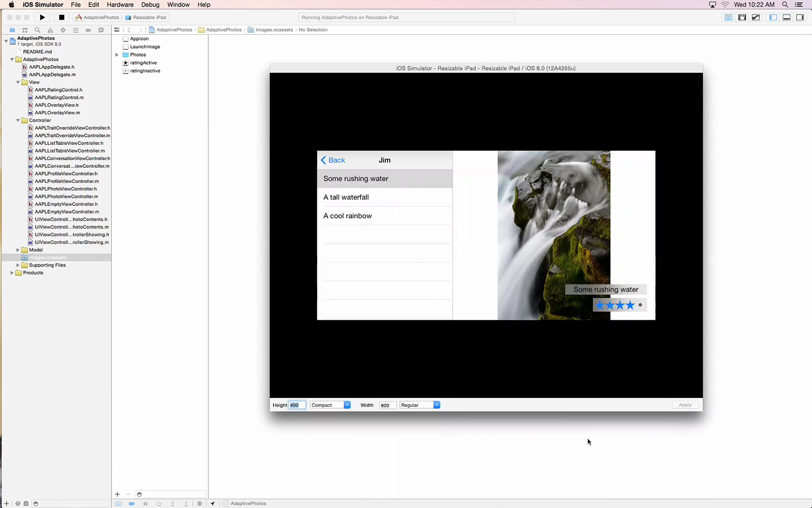Open the Issue navigator warning icon

(50, 30)
